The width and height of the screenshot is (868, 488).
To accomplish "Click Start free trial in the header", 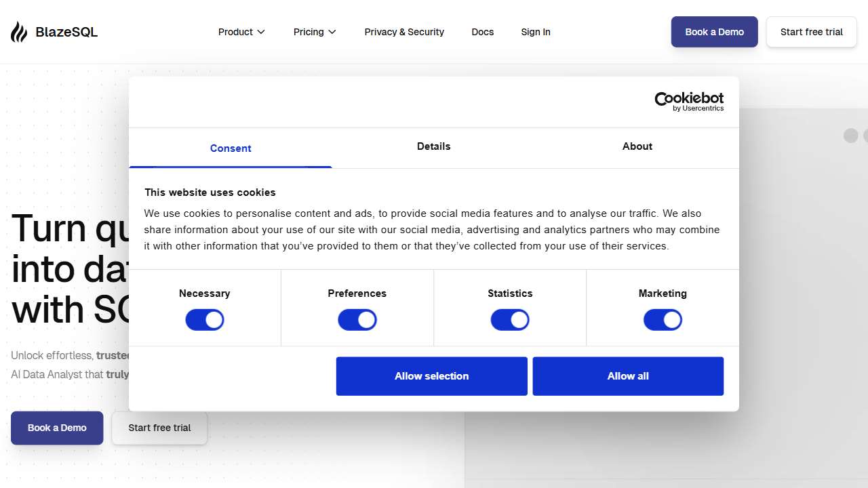I will click(812, 32).
